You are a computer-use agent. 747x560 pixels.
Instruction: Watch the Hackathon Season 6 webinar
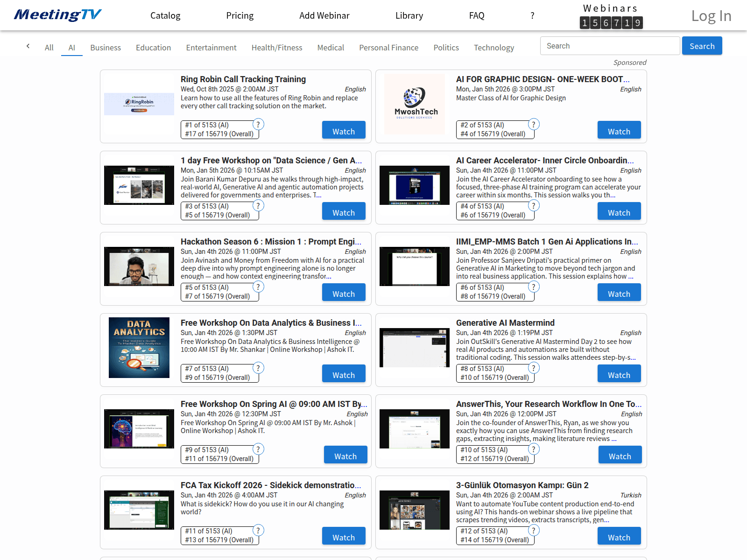[x=344, y=292]
